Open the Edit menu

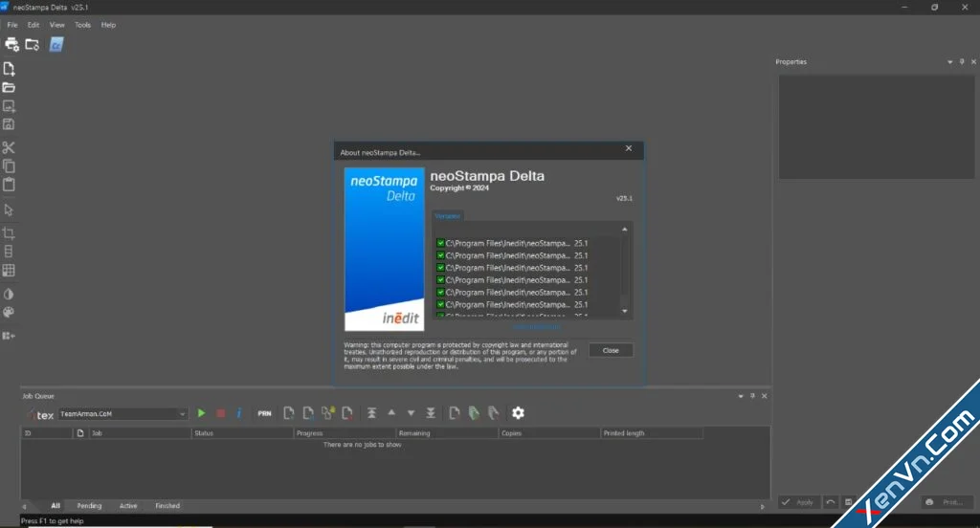coord(33,25)
